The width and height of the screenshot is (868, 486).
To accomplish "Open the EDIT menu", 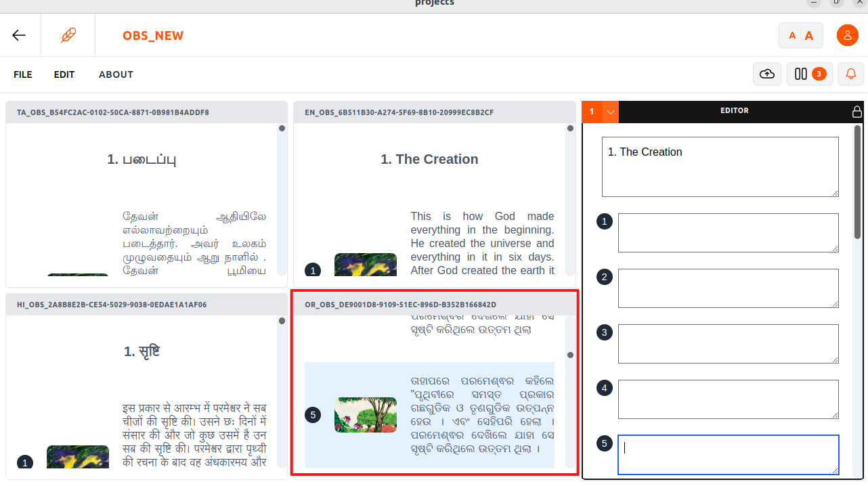I will pos(64,74).
